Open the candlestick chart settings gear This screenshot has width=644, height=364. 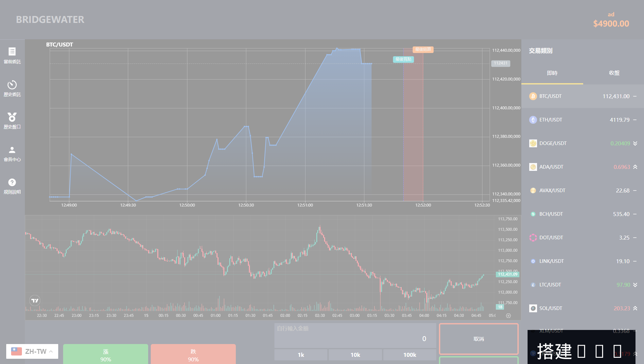click(508, 316)
